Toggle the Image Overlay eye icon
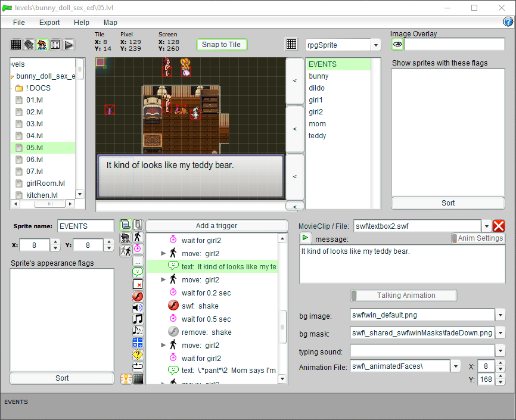Screen dimensions: 516x420 coord(397,45)
